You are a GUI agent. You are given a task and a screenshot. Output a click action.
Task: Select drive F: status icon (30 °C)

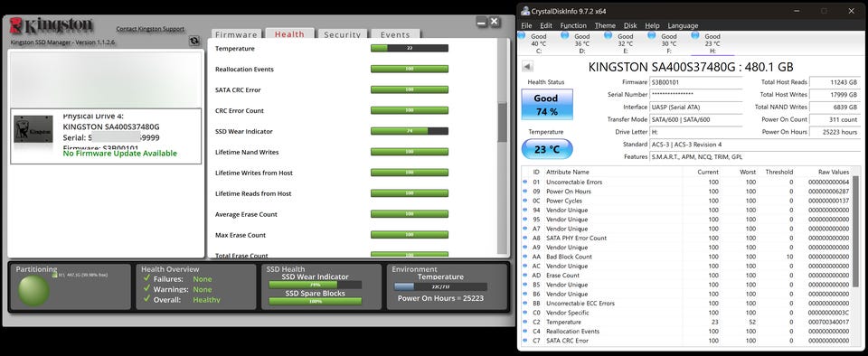(652, 36)
